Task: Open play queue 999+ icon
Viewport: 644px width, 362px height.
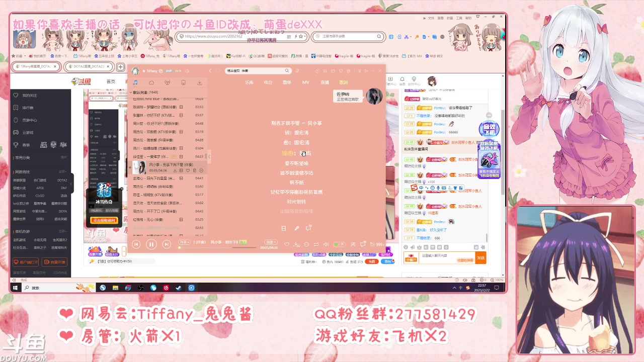Action: 377,244
